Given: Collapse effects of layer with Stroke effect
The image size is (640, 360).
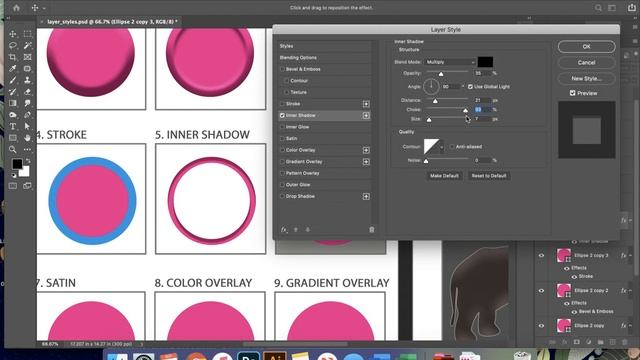Looking at the screenshot, I should pos(630,256).
